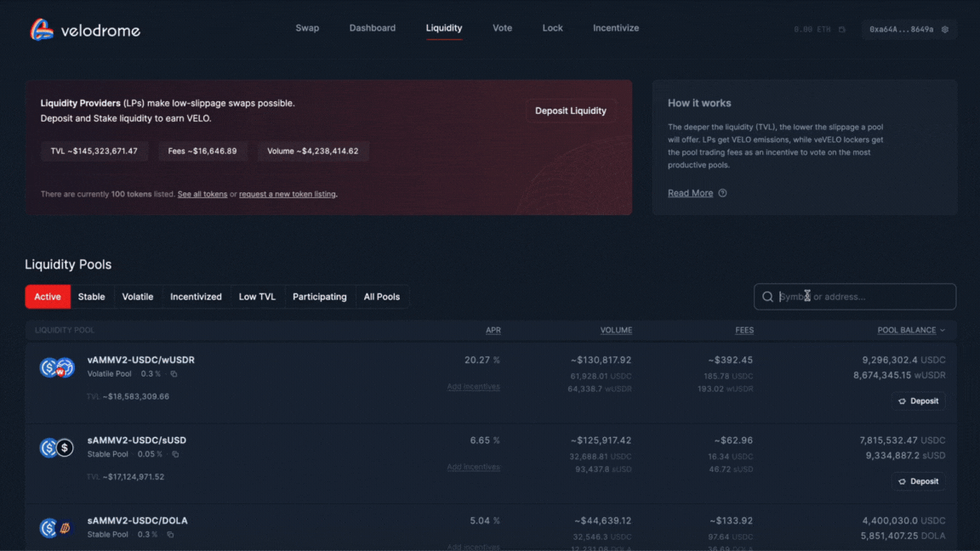This screenshot has height=551, width=980.
Task: Open the Swap page
Action: click(307, 28)
